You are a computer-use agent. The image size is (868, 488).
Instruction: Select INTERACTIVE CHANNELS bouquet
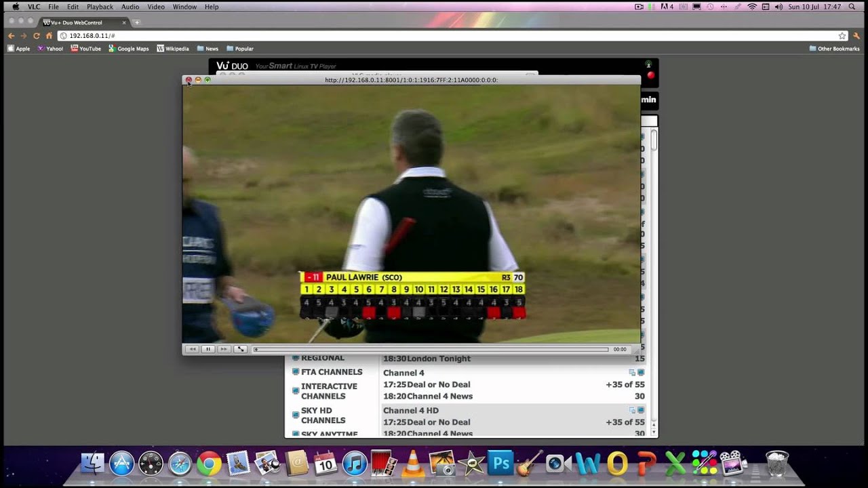click(329, 391)
